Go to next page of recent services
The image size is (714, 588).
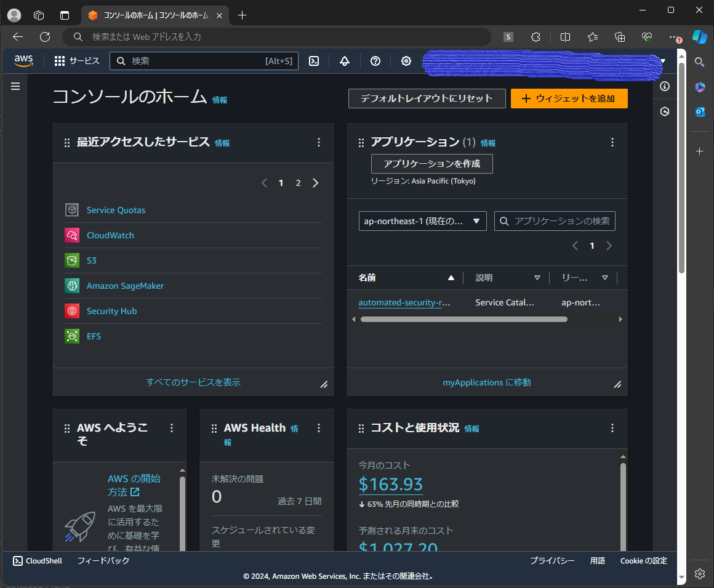point(316,183)
